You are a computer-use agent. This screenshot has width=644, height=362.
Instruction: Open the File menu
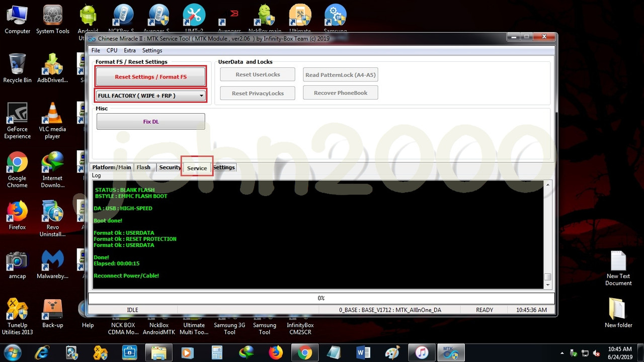96,50
